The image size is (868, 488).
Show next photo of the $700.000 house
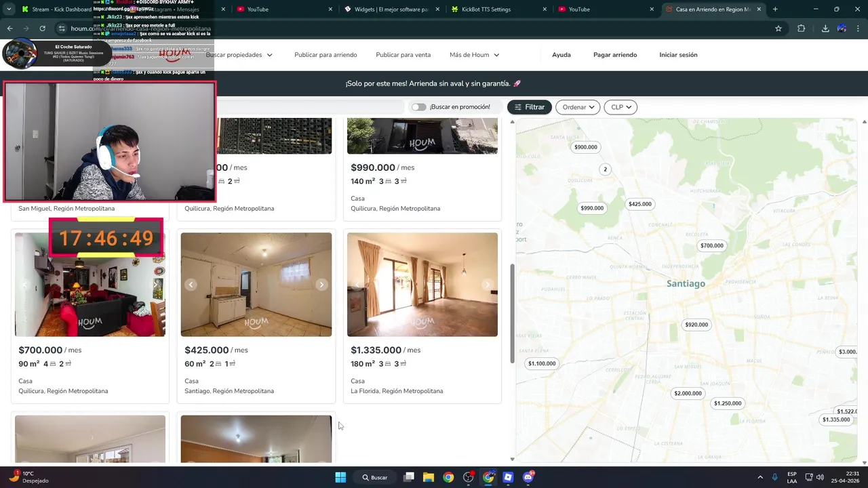coord(156,285)
